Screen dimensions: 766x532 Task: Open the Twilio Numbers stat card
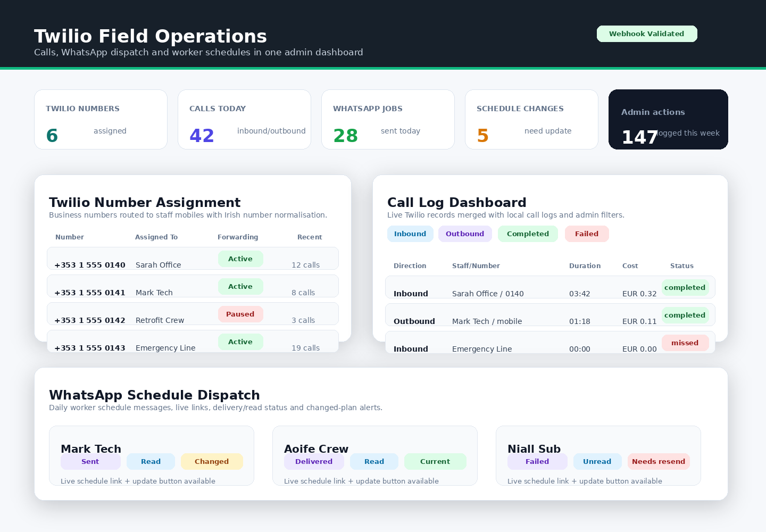(x=101, y=119)
